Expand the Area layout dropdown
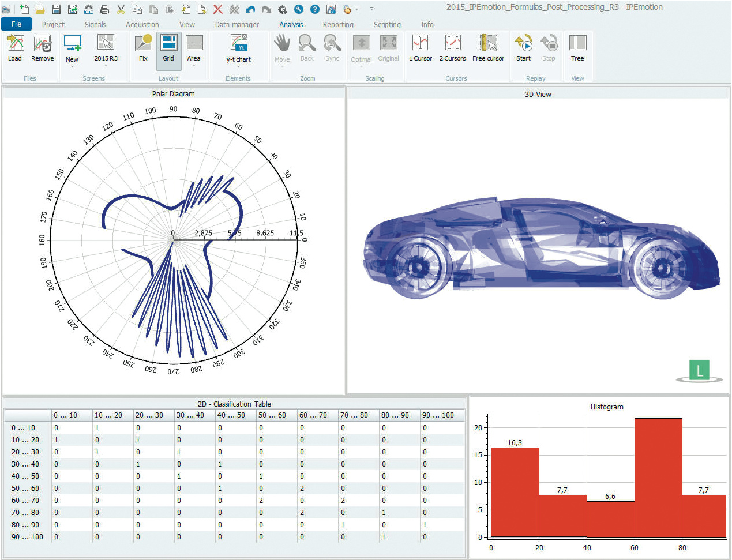 tap(194, 65)
